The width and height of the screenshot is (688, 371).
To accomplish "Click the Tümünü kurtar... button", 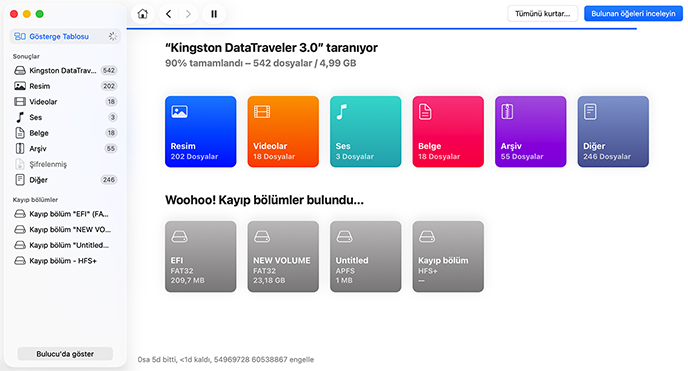I will coord(542,14).
